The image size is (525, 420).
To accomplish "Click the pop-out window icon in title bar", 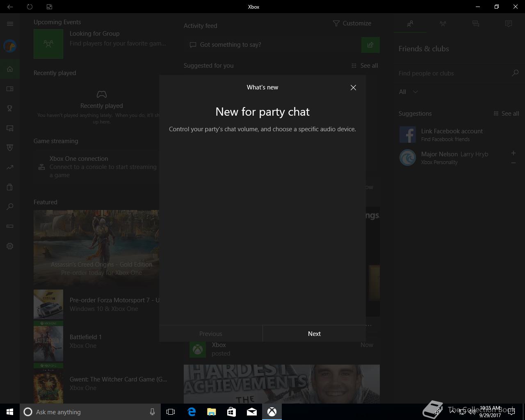I will tap(49, 7).
